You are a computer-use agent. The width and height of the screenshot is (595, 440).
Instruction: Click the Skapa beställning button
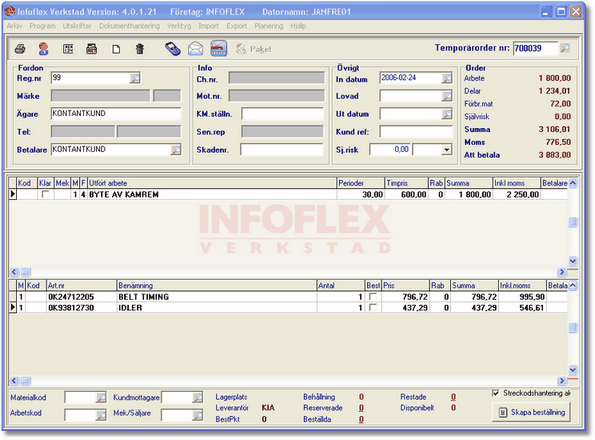tap(532, 412)
